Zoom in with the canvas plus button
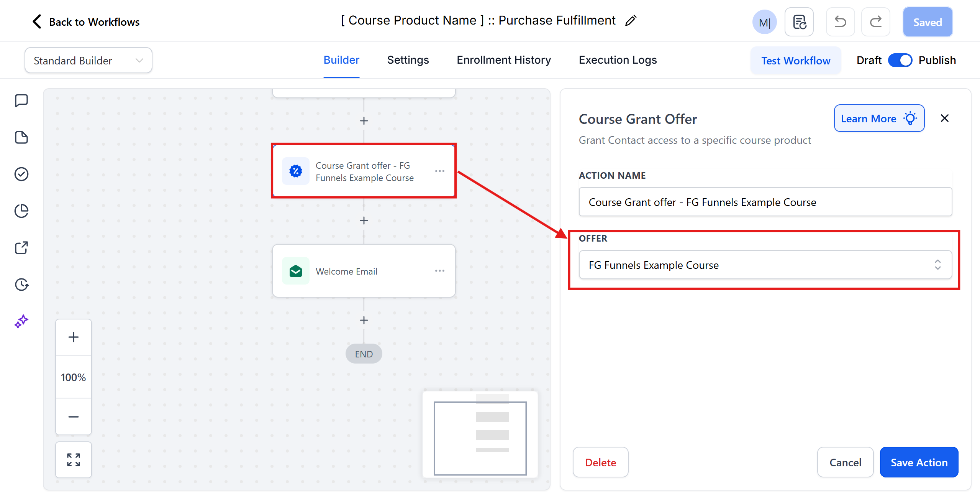The image size is (980, 497). (74, 337)
